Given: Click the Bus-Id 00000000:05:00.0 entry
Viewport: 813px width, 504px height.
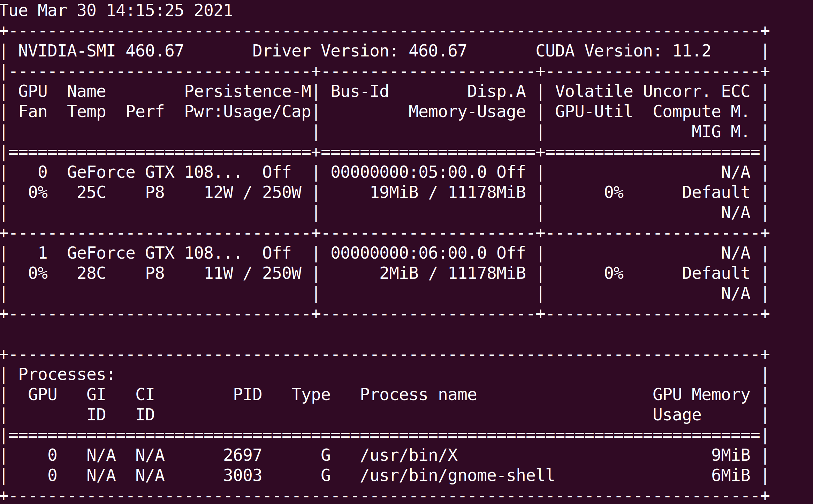Looking at the screenshot, I should coord(408,171).
